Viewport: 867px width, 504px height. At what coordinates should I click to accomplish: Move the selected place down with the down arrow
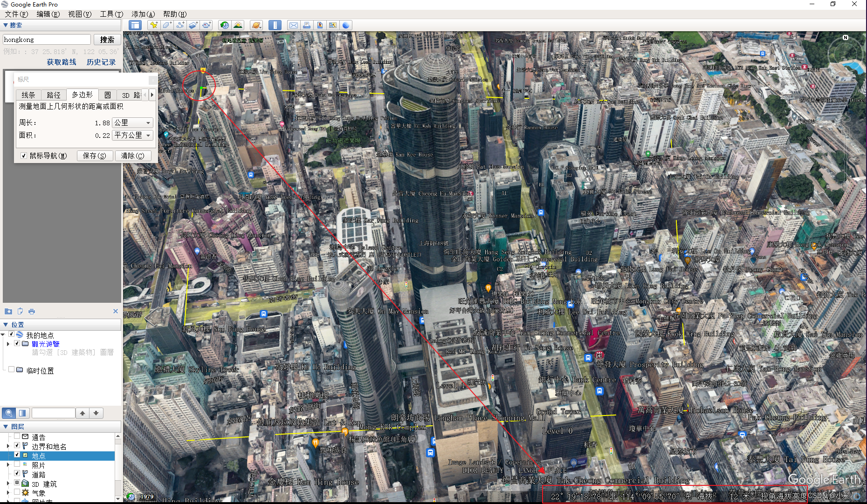pos(96,413)
